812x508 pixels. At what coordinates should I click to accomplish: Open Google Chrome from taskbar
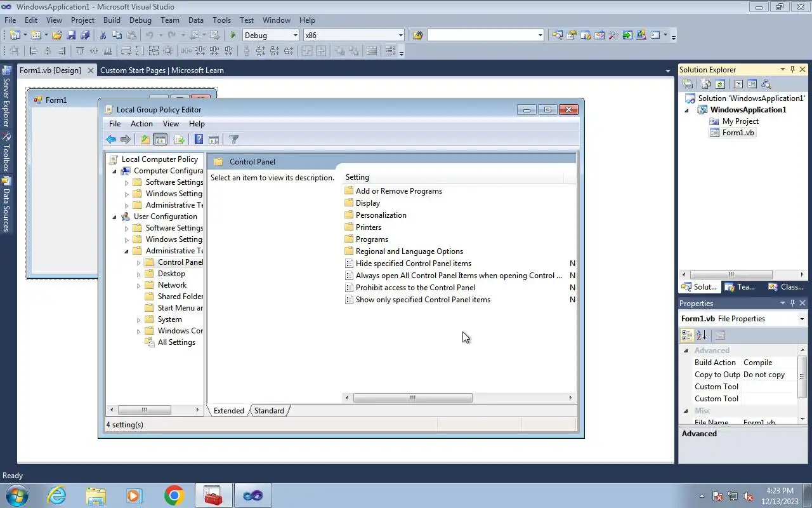tap(174, 495)
